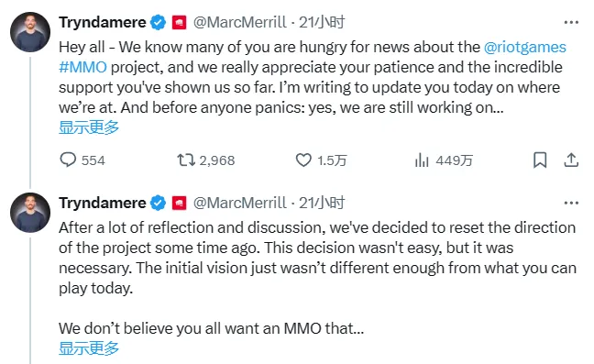Retweet the first tweet with 2,968 reposts

tap(186, 160)
